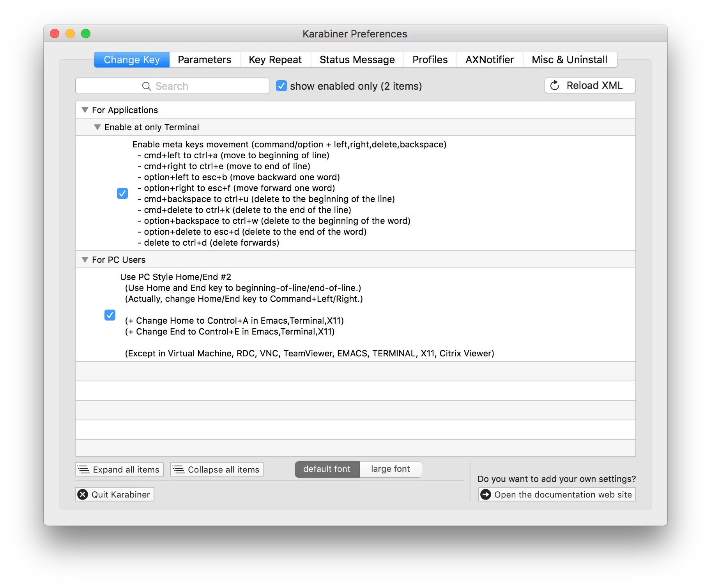Click 'cmd+right to ctrl+e' line

click(224, 166)
